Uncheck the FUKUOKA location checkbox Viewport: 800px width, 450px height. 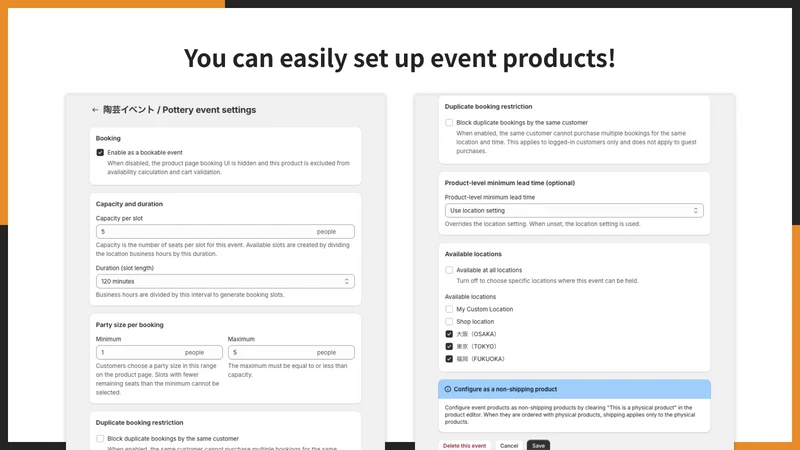tap(449, 359)
